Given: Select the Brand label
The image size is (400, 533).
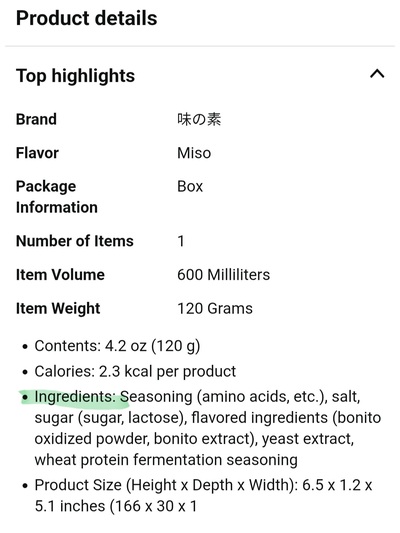Looking at the screenshot, I should [36, 119].
